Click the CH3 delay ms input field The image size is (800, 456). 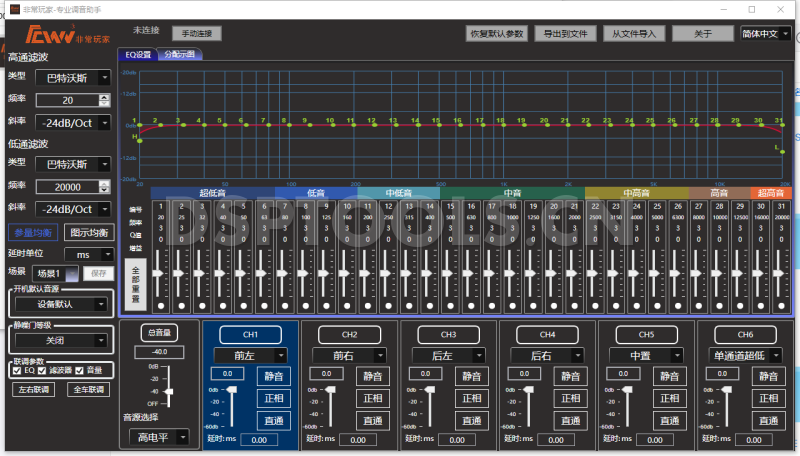pyautogui.click(x=456, y=439)
